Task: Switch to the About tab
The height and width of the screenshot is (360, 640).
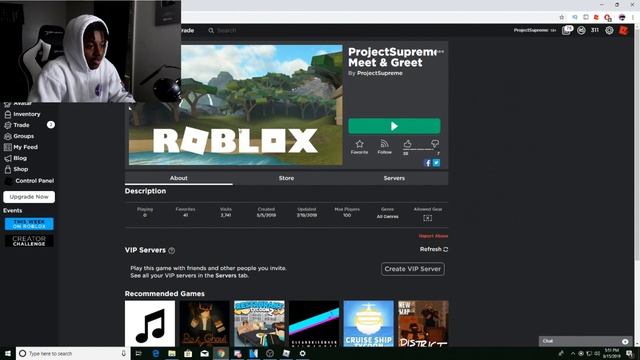Action: coord(179,178)
